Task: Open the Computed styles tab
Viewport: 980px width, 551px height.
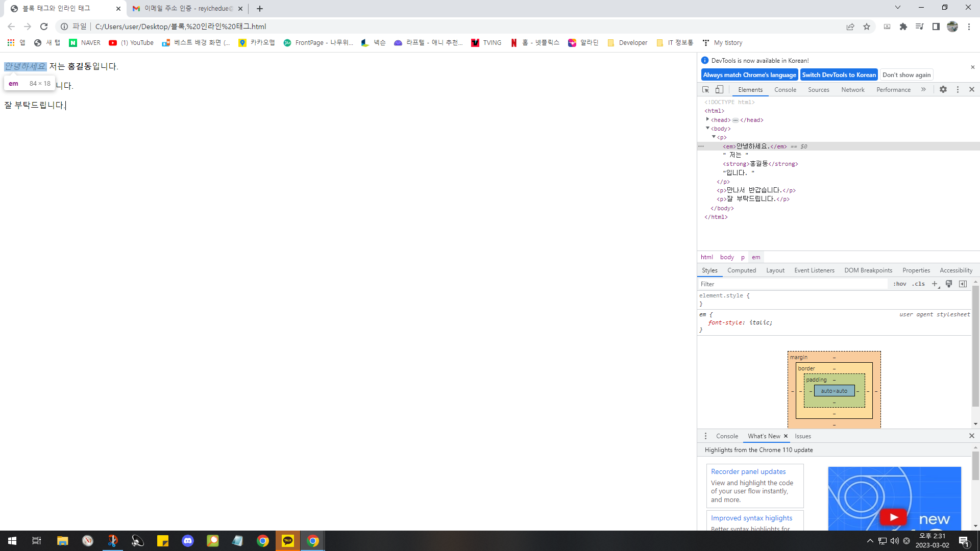Action: [741, 270]
